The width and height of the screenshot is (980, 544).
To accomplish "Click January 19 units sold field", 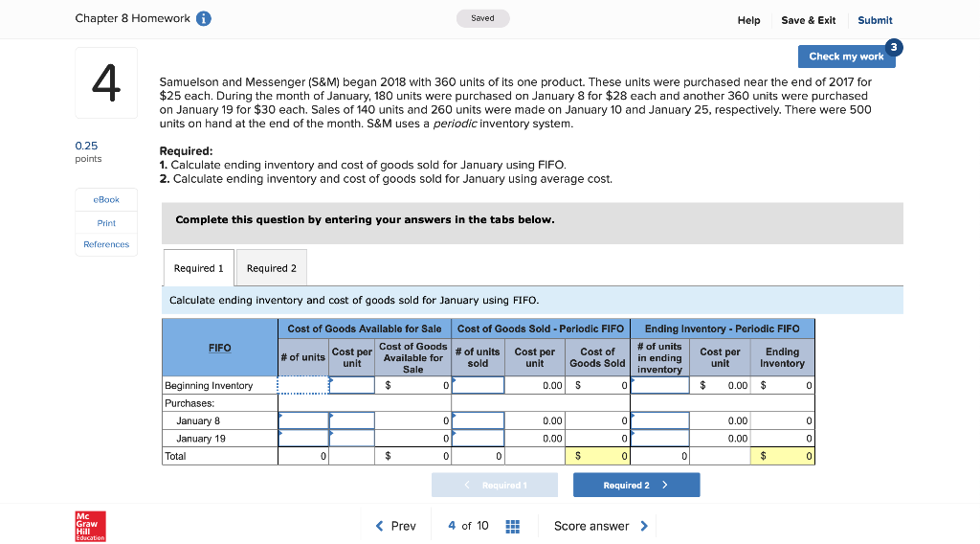I will pos(478,438).
